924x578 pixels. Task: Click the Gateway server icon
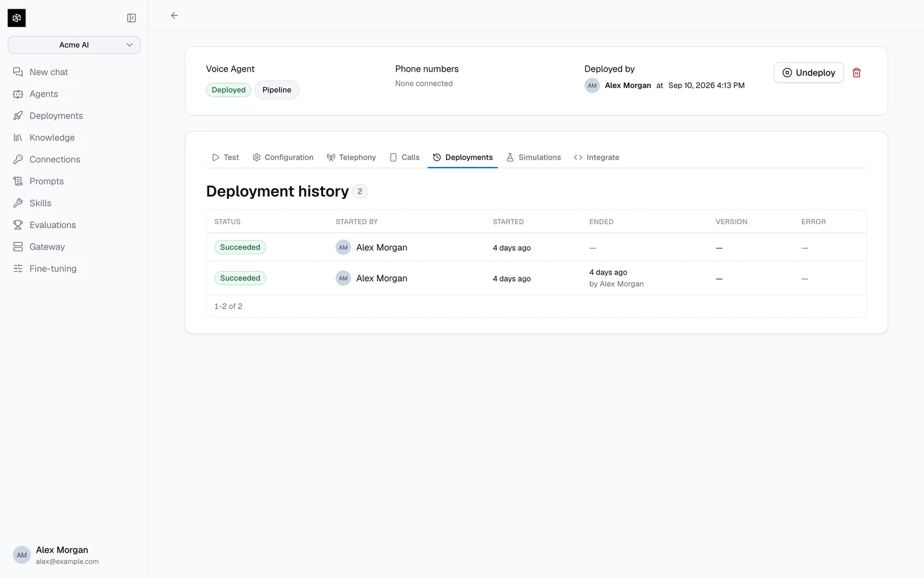(18, 247)
